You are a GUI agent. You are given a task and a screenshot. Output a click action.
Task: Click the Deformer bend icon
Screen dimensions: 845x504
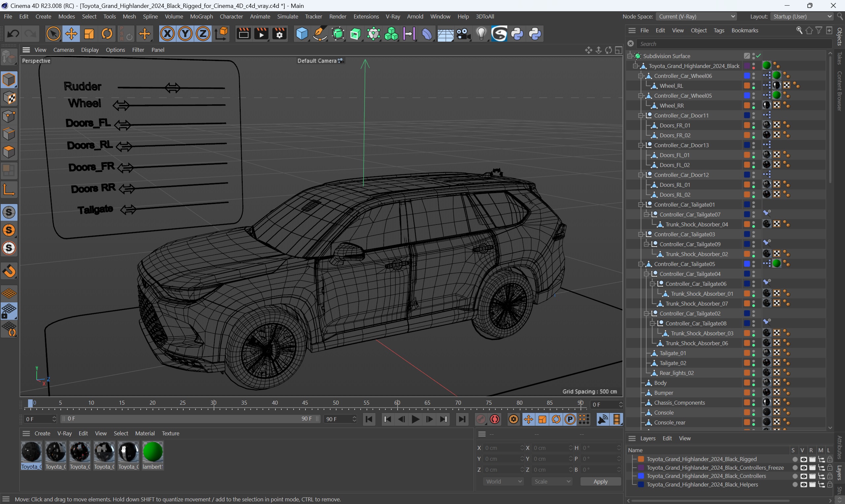tap(427, 34)
